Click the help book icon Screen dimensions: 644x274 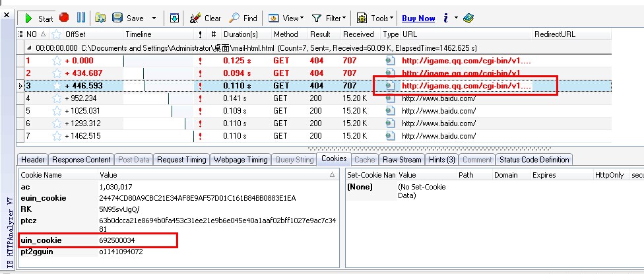468,18
